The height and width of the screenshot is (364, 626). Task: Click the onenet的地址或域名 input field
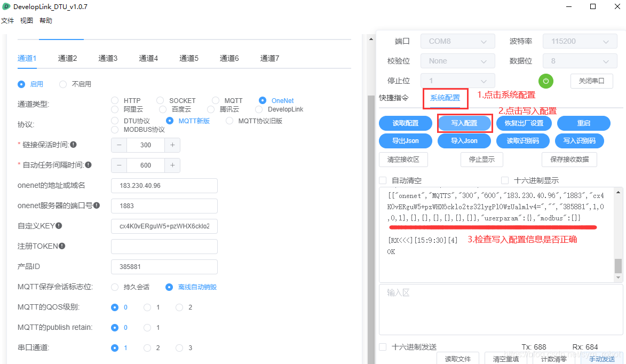(x=164, y=186)
